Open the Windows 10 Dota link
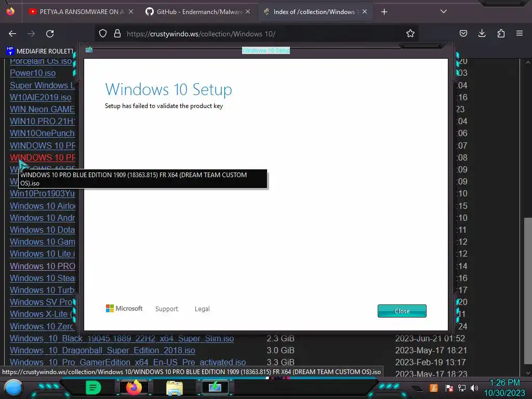This screenshot has width=532, height=399. click(x=43, y=230)
